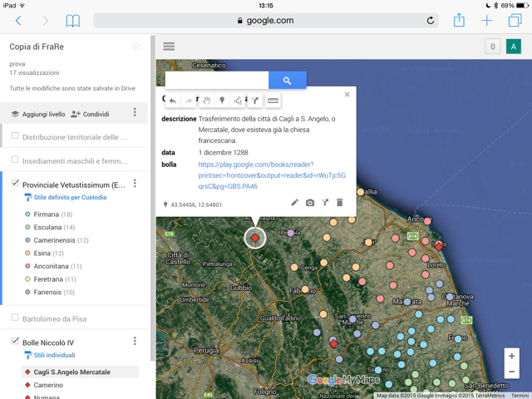Viewport: 532px width, 399px height.
Task: Select the Esculana (14) group
Action: point(50,227)
